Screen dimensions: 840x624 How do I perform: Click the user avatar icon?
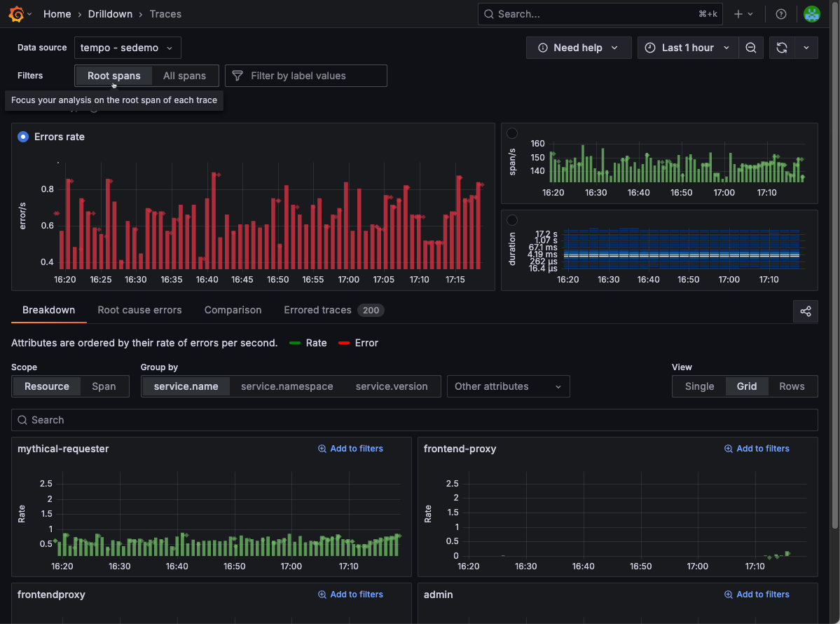tap(811, 14)
